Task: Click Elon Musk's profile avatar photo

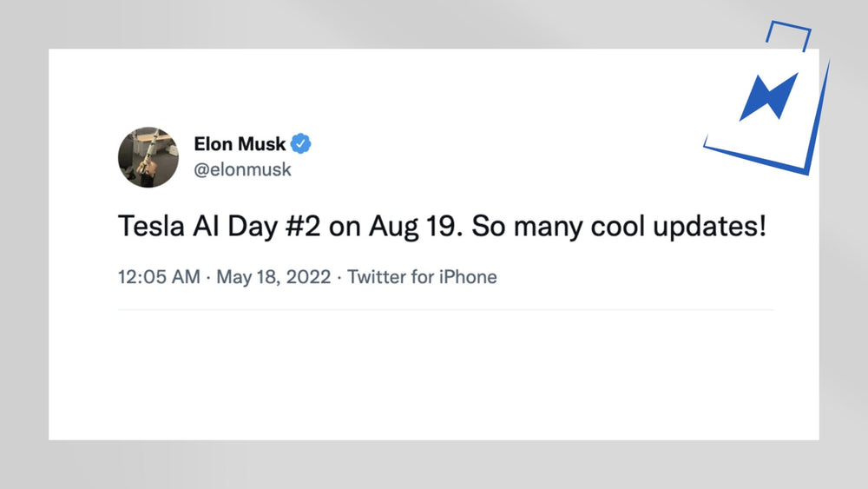Action: [x=148, y=156]
